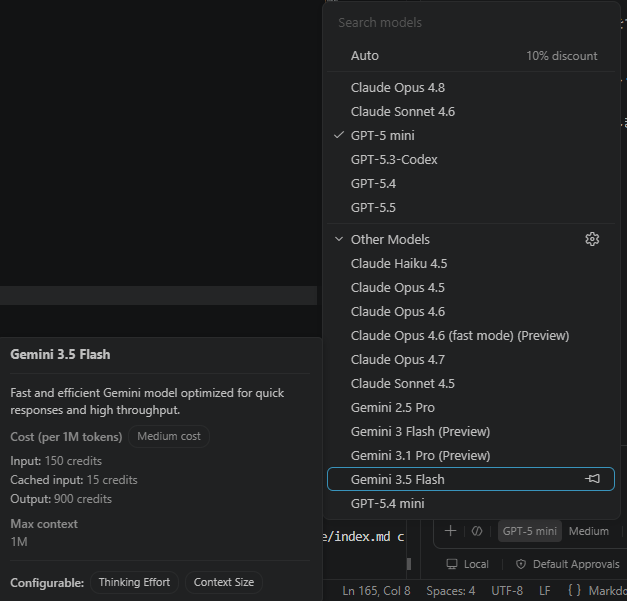Click the Gemini 3.5 Flash tooltip title
627x601 pixels.
(60, 354)
